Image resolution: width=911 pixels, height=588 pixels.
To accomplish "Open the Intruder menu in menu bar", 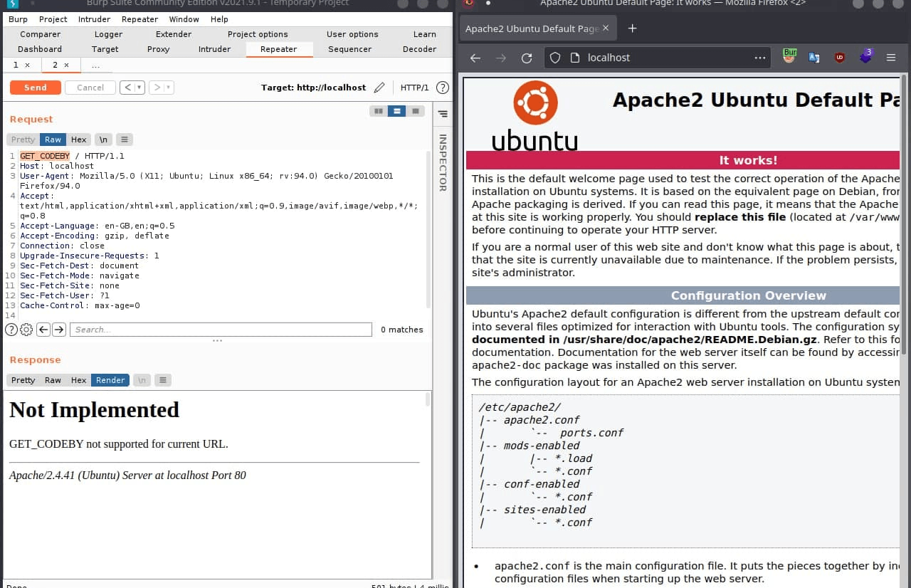I will (94, 19).
